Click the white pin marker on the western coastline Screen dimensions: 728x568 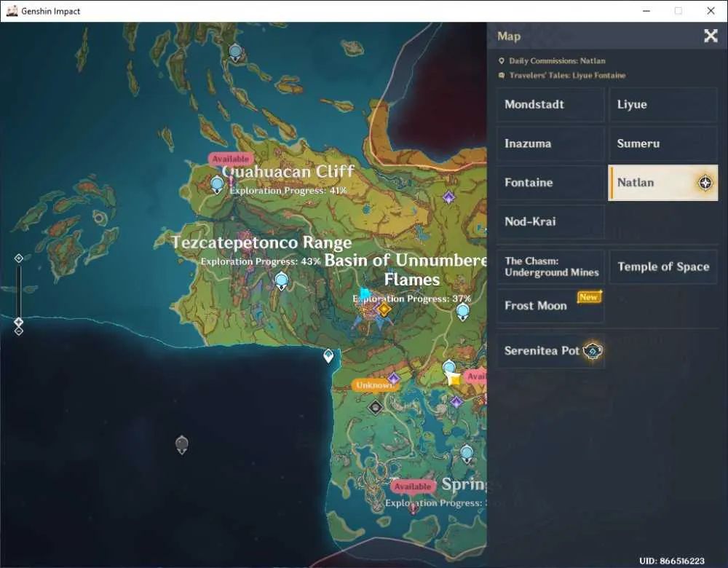[x=328, y=356]
